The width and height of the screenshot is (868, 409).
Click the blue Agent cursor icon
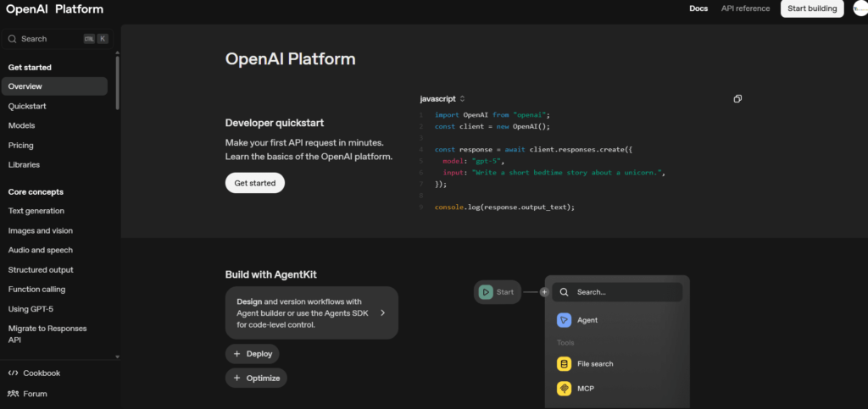pos(564,320)
